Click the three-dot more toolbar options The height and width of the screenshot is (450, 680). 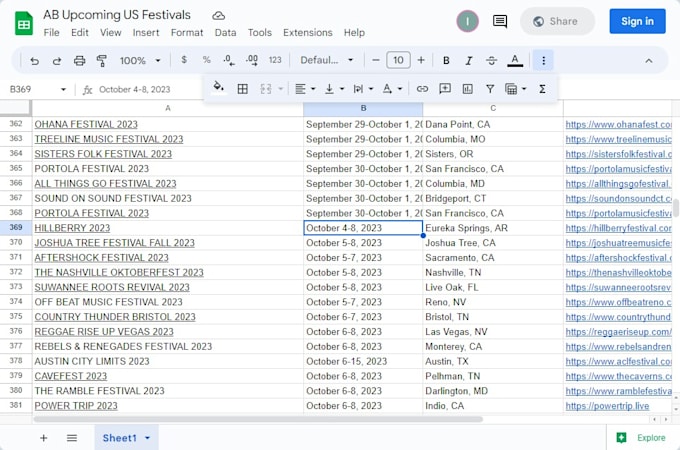pyautogui.click(x=543, y=60)
